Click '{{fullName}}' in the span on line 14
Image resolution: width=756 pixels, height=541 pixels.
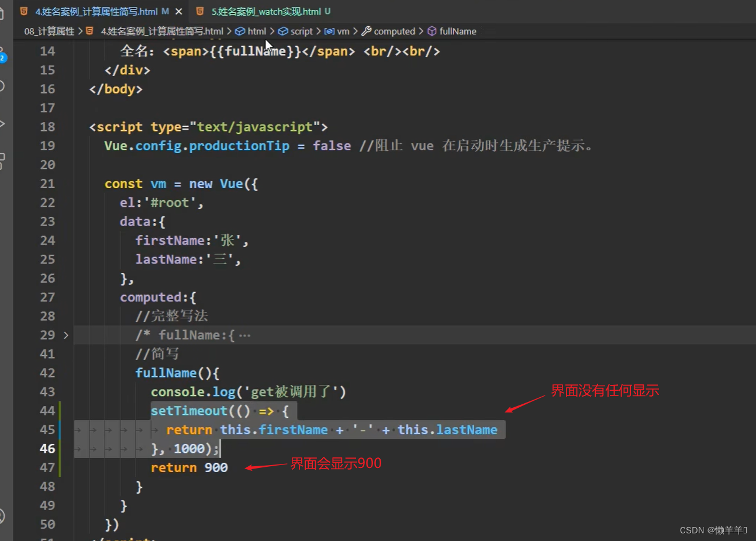pos(255,51)
